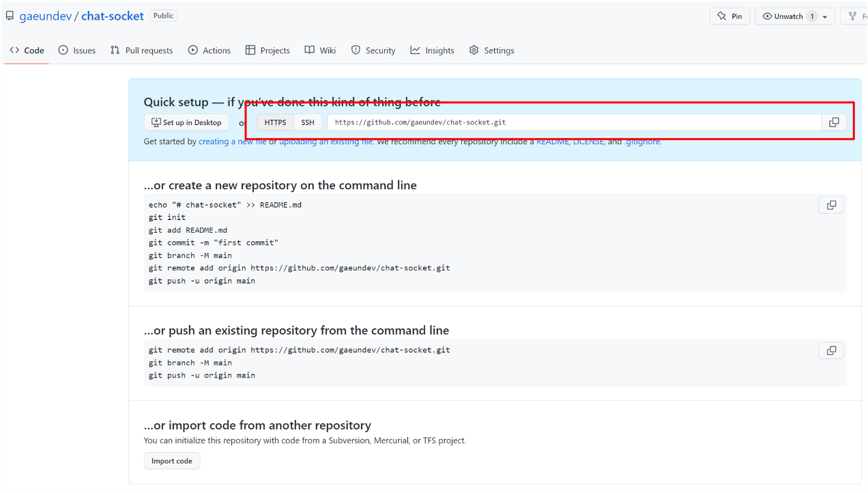View the Security tab
Viewport: 868px width, 493px height.
point(373,51)
